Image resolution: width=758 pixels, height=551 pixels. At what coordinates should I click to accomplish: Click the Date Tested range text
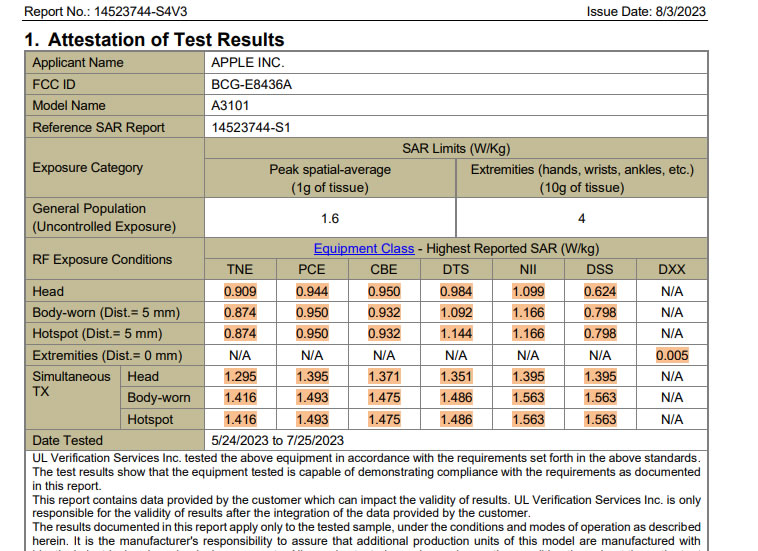tap(277, 440)
